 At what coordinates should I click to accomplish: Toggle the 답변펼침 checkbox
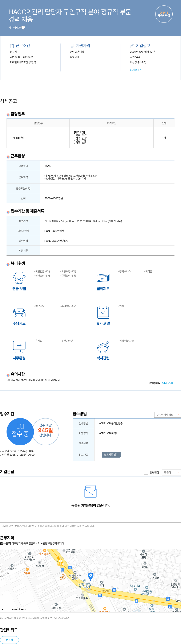pos(146,472)
